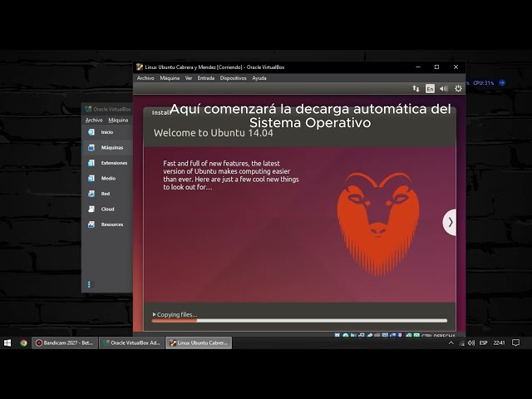Screen dimensions: 532x399
Task: Open the En keyboard layout indicator
Action: click(430, 89)
